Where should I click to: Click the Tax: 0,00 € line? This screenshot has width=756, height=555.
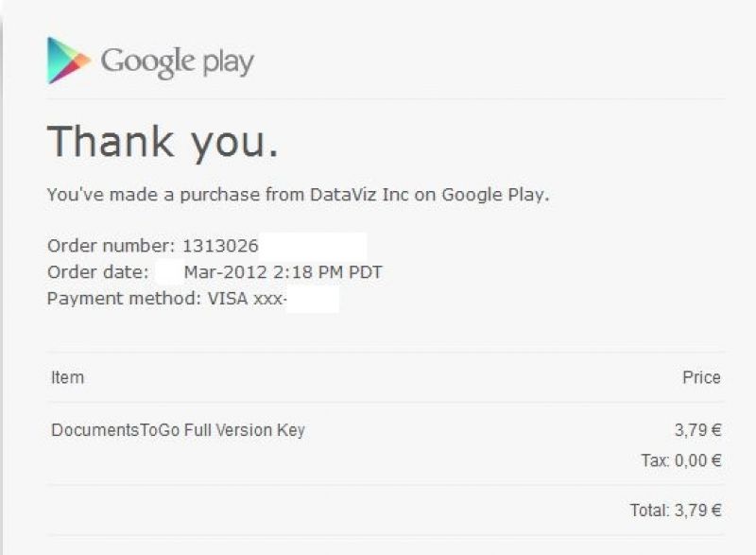pos(680,460)
